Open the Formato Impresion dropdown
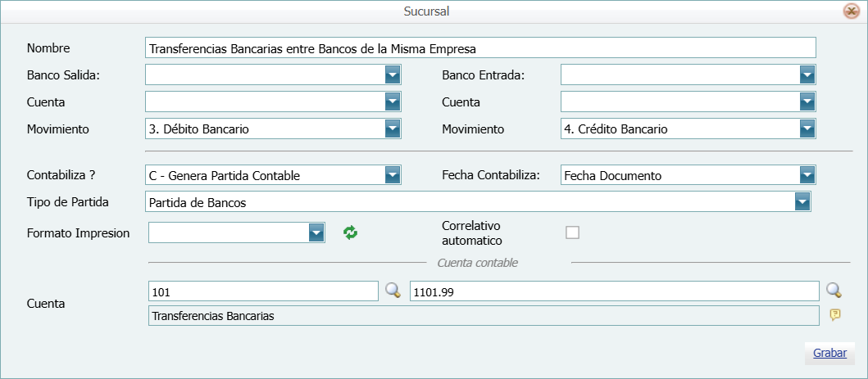 pos(316,232)
